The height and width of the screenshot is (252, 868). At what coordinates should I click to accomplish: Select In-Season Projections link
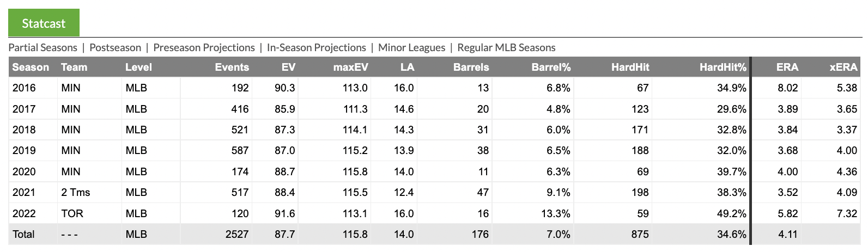point(317,47)
